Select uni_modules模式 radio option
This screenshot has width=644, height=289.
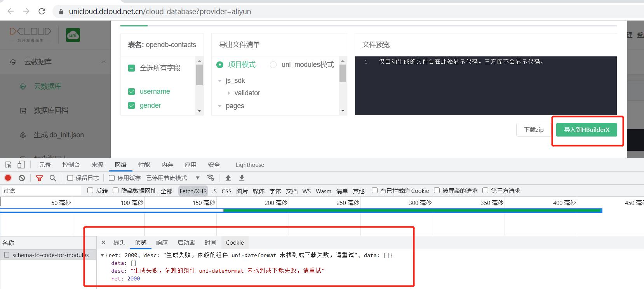click(273, 65)
